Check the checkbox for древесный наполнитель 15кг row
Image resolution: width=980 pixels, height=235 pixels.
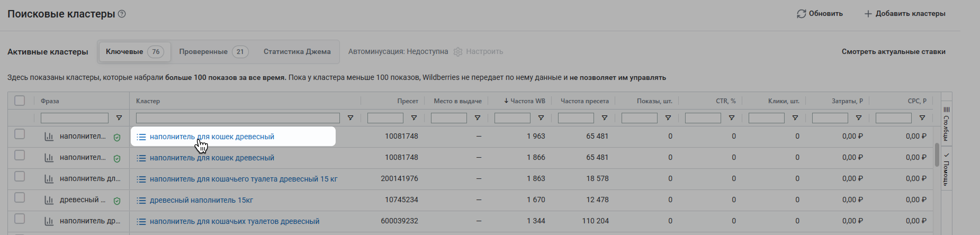[19, 198]
